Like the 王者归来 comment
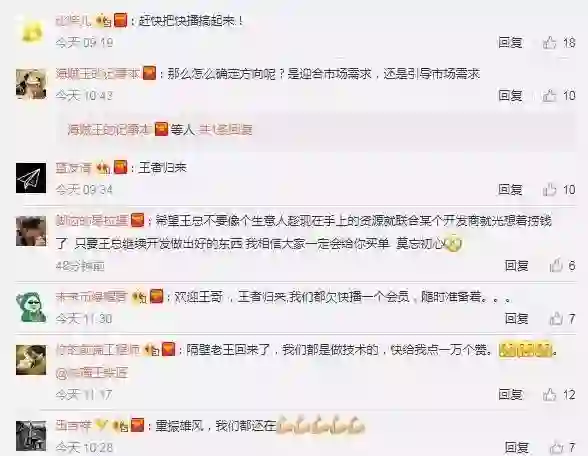 point(549,190)
